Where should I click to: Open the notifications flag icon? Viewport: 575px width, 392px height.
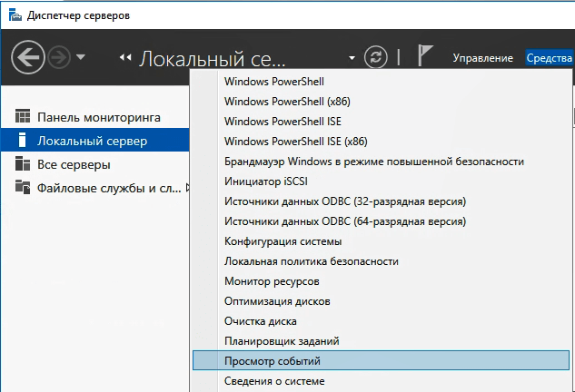(425, 55)
